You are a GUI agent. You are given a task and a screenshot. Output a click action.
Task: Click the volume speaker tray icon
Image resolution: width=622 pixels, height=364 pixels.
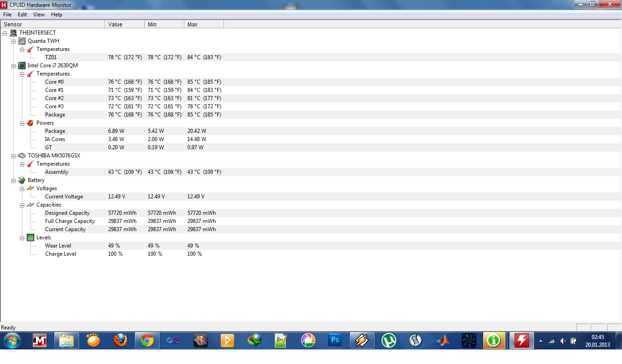[563, 341]
